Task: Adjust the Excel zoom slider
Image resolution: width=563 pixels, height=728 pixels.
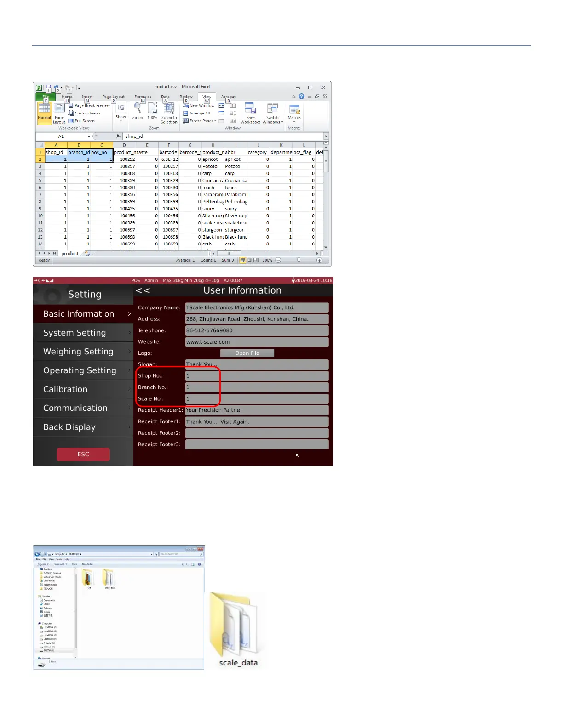Action: coord(299,260)
